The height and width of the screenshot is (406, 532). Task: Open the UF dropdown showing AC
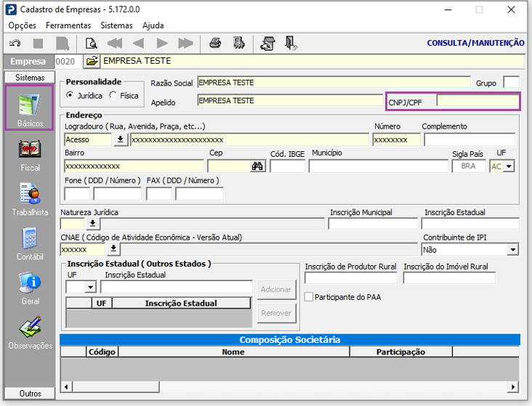pos(509,166)
